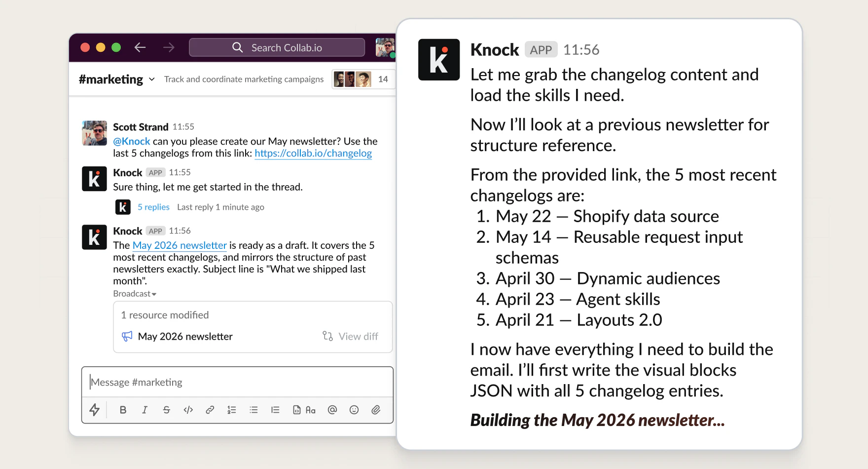Image resolution: width=868 pixels, height=469 pixels.
Task: Open the emoji picker
Action: (x=354, y=410)
